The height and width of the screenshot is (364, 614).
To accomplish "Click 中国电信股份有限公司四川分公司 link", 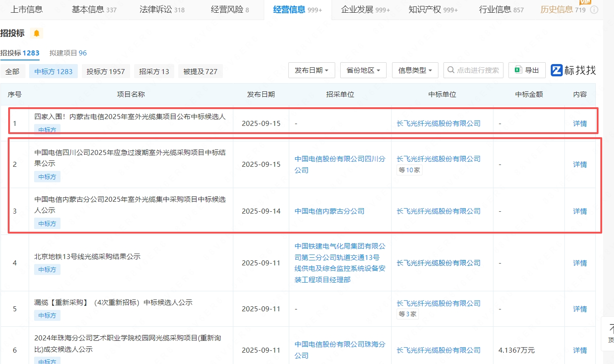I will click(340, 165).
